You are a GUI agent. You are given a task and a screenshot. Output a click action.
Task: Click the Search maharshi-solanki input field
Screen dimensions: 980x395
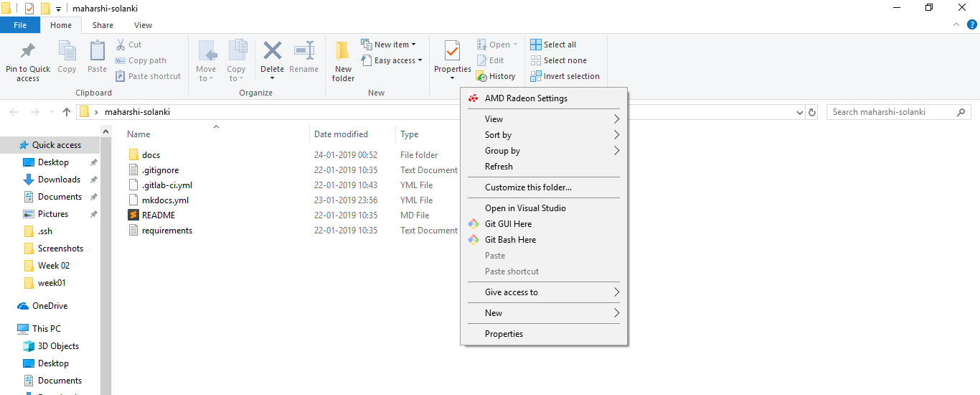[892, 112]
